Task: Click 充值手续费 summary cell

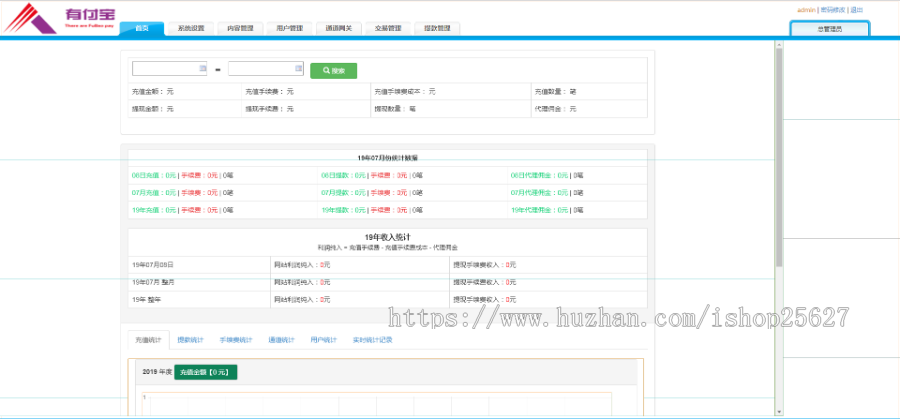Action: click(x=306, y=91)
